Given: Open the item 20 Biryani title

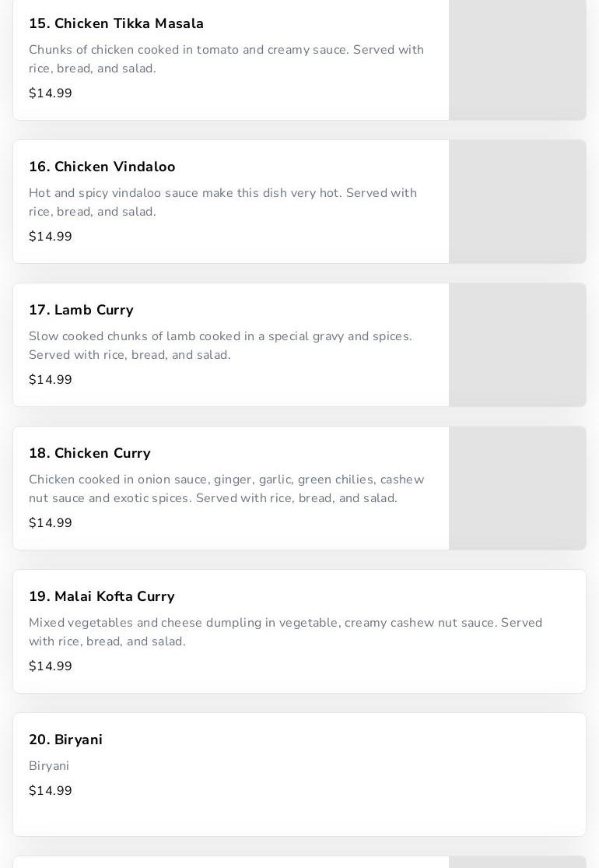Looking at the screenshot, I should tap(66, 740).
